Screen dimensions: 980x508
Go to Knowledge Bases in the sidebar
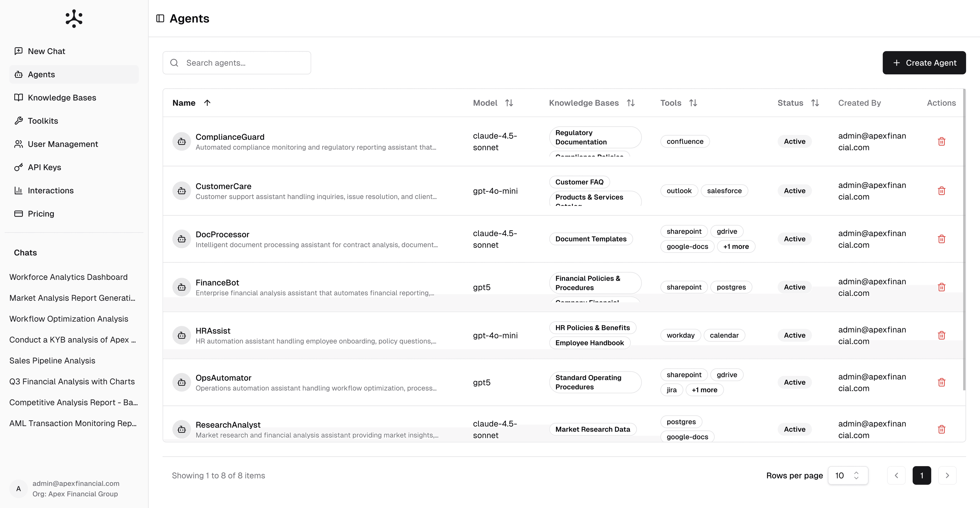[x=74, y=97]
